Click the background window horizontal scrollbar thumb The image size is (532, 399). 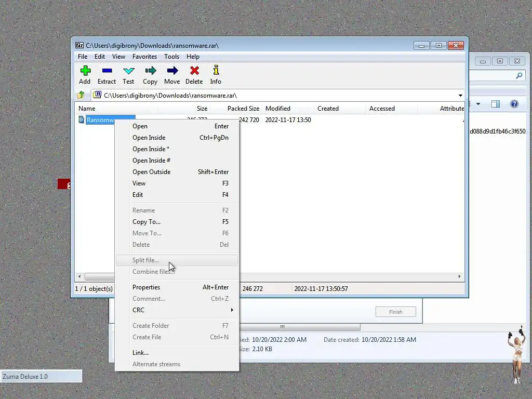click(x=300, y=327)
